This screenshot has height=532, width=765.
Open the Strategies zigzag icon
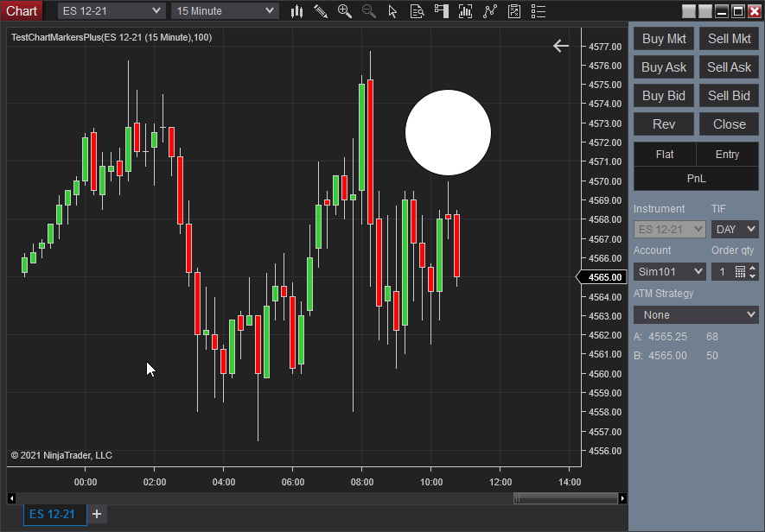point(488,11)
